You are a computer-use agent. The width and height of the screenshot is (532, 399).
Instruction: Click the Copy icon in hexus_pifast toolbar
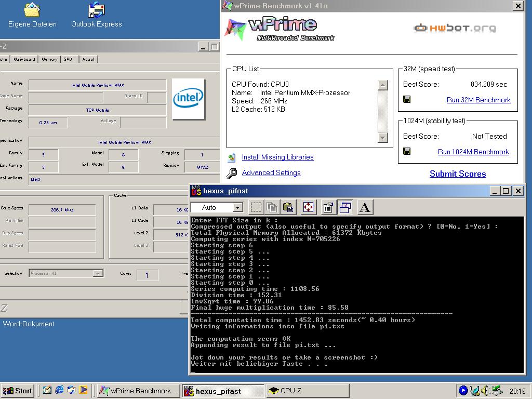(x=272, y=207)
